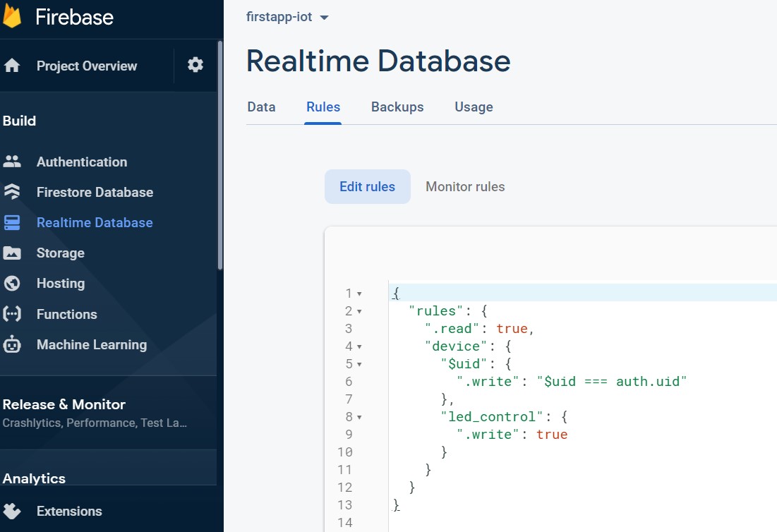This screenshot has width=777, height=532.
Task: Click the Storage image icon
Action: pos(12,253)
